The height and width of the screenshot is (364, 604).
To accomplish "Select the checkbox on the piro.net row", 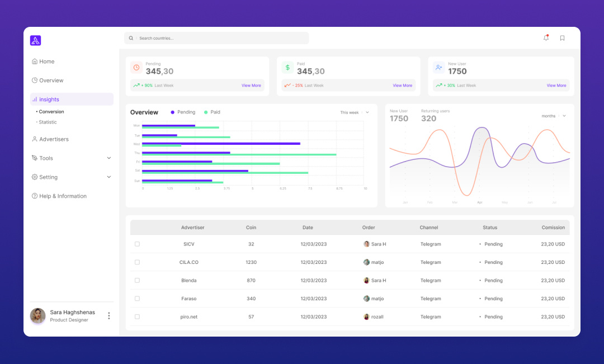I will (x=137, y=316).
